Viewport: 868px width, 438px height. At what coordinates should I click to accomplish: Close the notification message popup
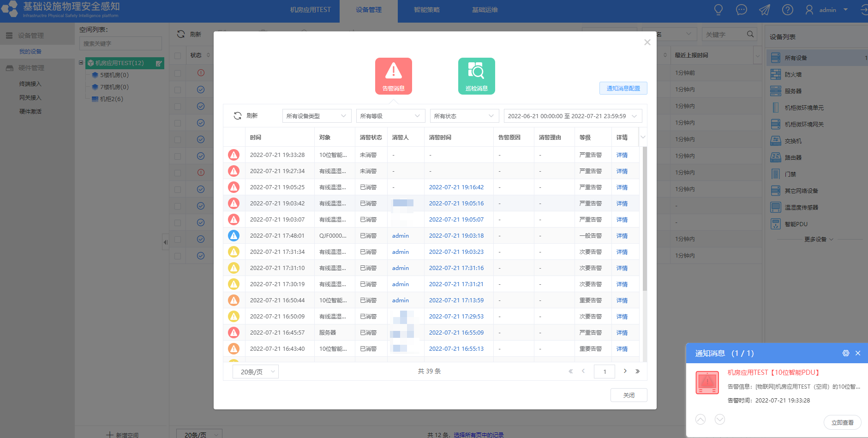tap(858, 353)
